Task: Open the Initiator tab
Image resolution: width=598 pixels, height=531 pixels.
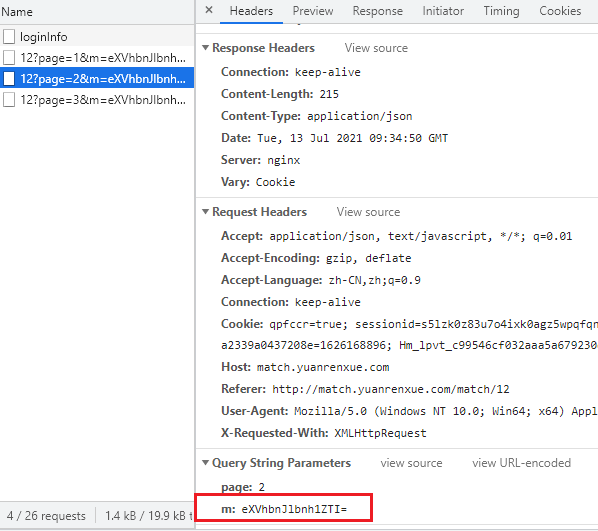Action: point(443,11)
